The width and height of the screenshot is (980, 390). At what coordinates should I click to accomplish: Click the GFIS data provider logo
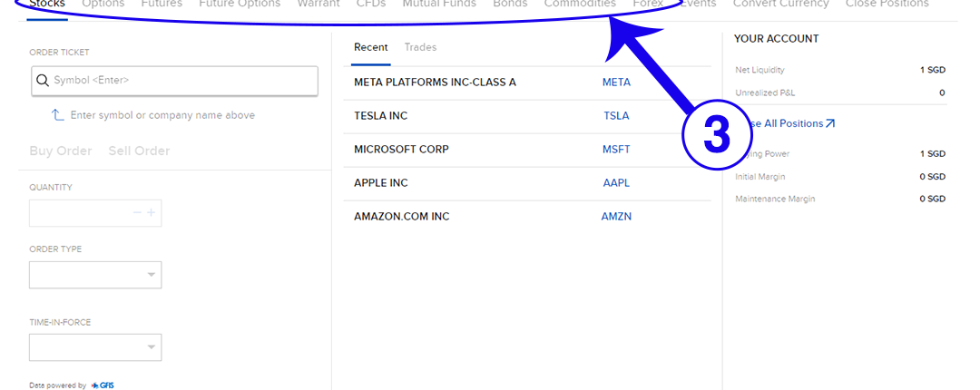click(x=103, y=385)
